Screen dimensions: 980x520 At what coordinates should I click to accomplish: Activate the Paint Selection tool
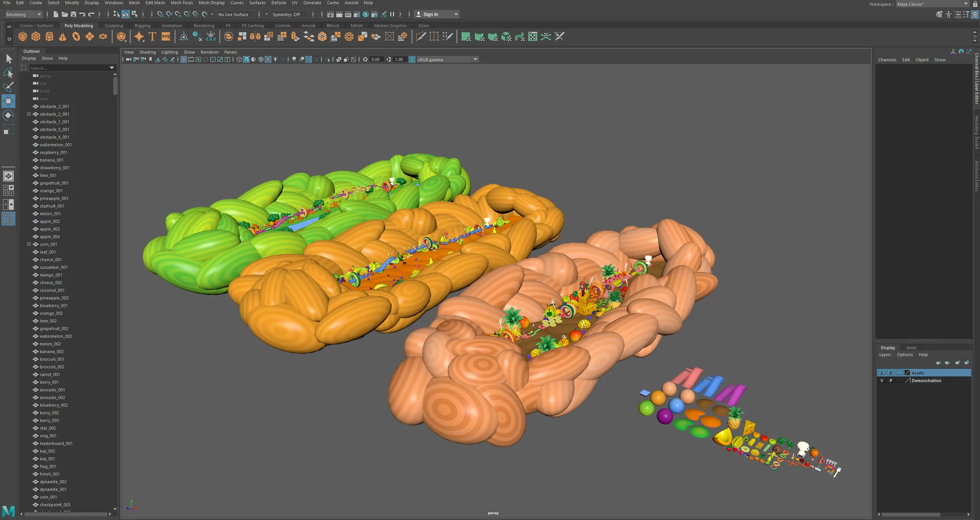(8, 87)
